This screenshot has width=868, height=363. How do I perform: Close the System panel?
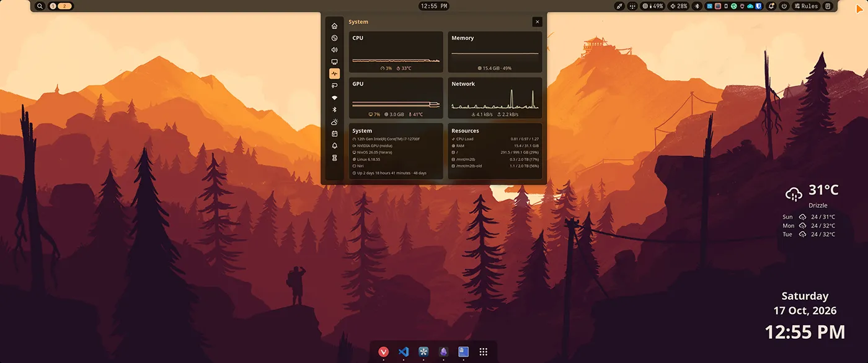pos(537,22)
